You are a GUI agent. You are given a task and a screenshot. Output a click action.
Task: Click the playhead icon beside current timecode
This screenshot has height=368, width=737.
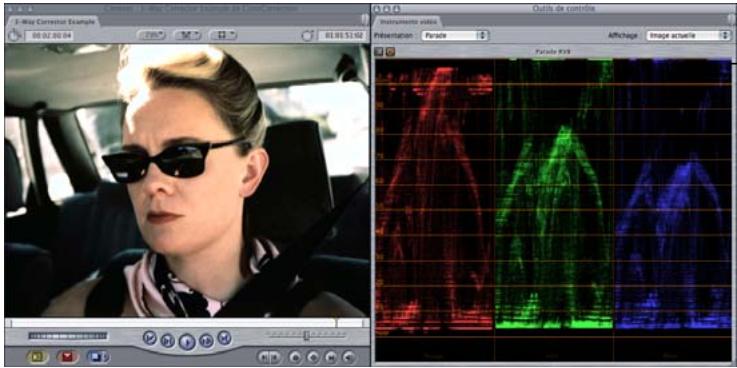click(x=308, y=35)
